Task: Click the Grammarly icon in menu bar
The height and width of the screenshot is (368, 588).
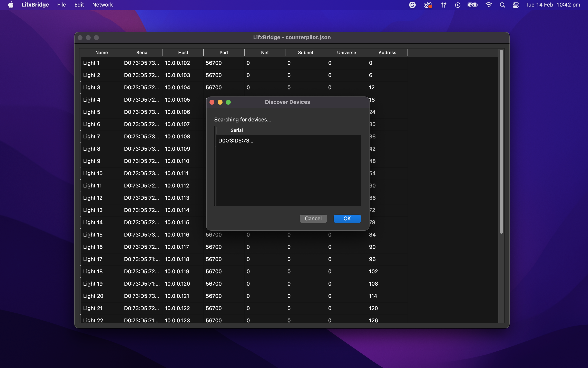Action: (412, 5)
